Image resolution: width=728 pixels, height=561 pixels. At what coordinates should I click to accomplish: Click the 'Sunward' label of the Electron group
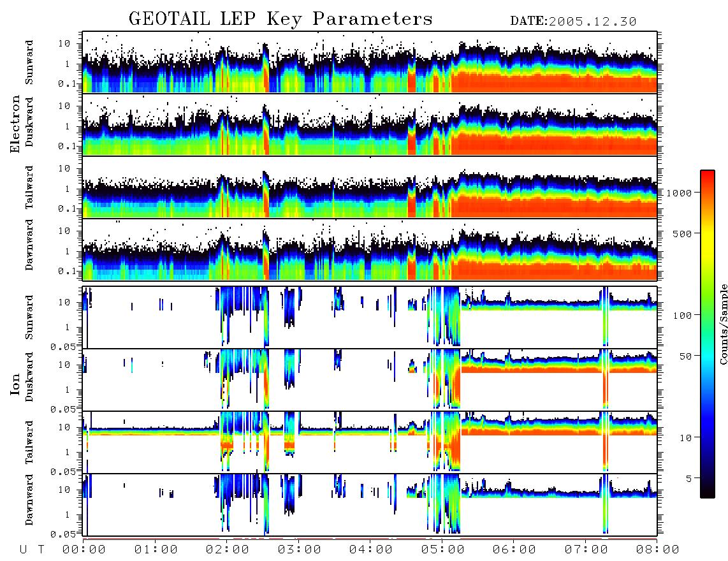(29, 62)
